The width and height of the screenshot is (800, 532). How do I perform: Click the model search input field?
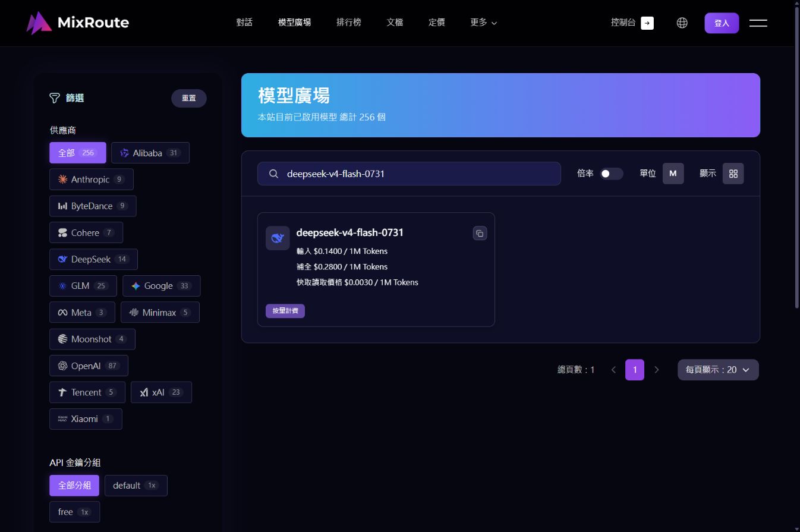(409, 174)
